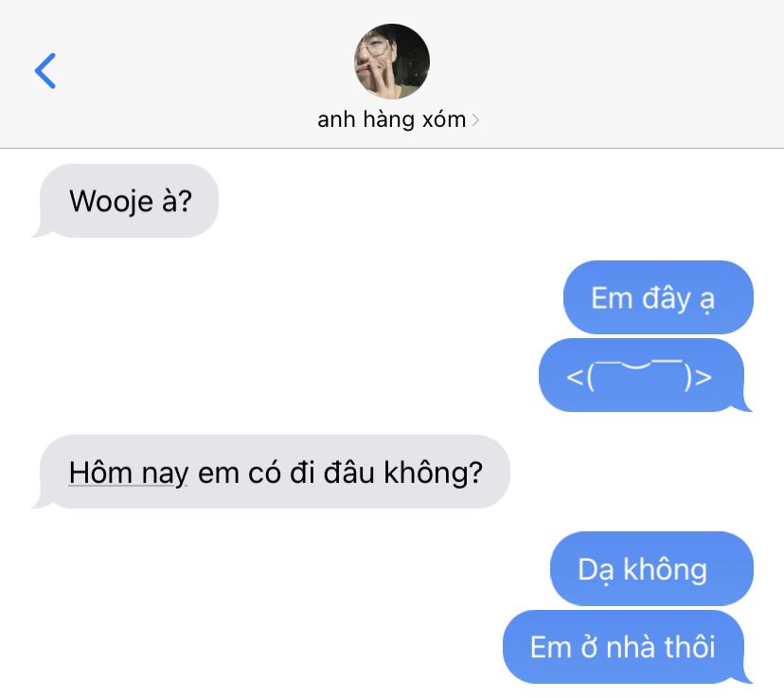This screenshot has width=784, height=698.
Task: Select the "Em ở nhà thôi" bubble
Action: 628,647
